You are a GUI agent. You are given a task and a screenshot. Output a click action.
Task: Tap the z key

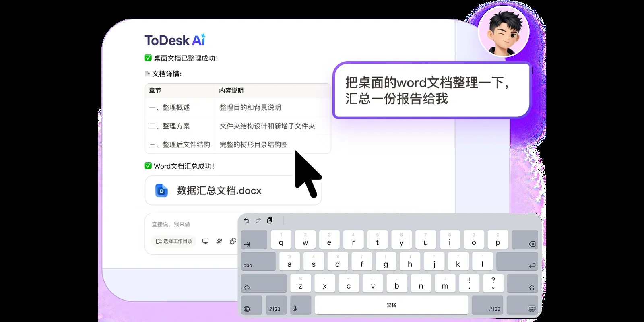[x=301, y=283]
